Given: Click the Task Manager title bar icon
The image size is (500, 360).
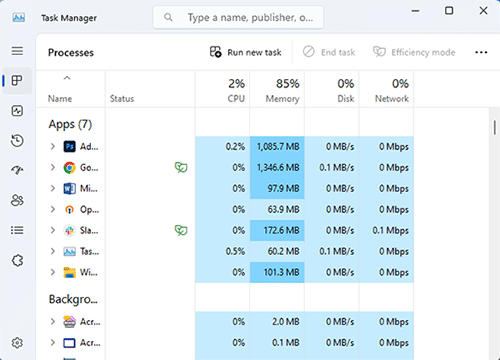Looking at the screenshot, I should point(19,17).
